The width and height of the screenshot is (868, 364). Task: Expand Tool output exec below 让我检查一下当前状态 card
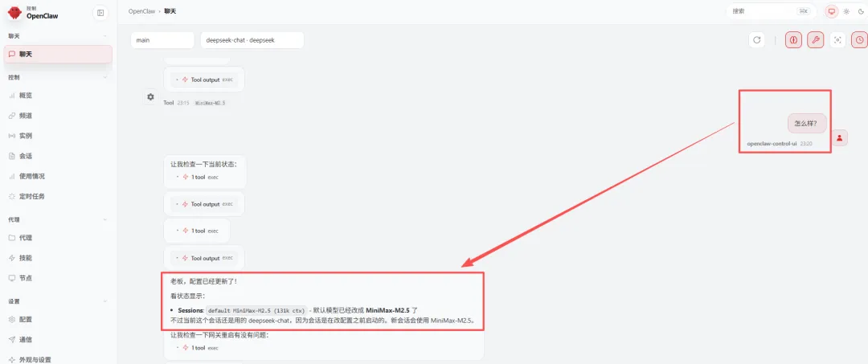[204, 204]
